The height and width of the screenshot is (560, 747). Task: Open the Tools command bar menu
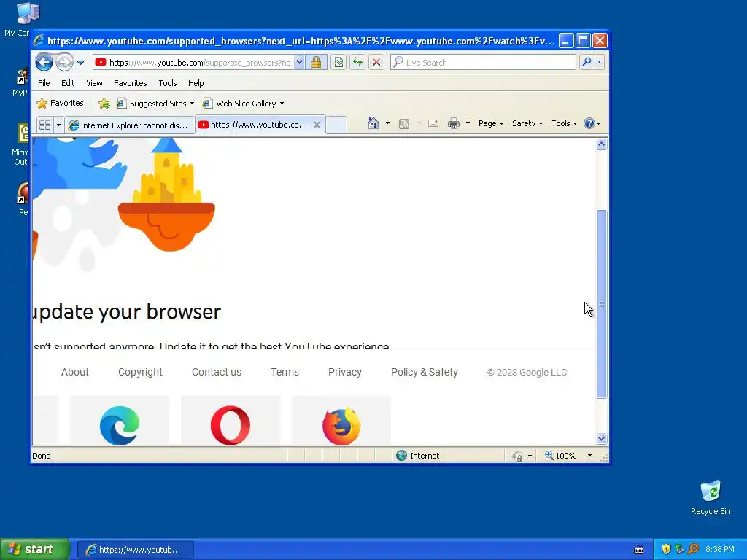(x=564, y=123)
